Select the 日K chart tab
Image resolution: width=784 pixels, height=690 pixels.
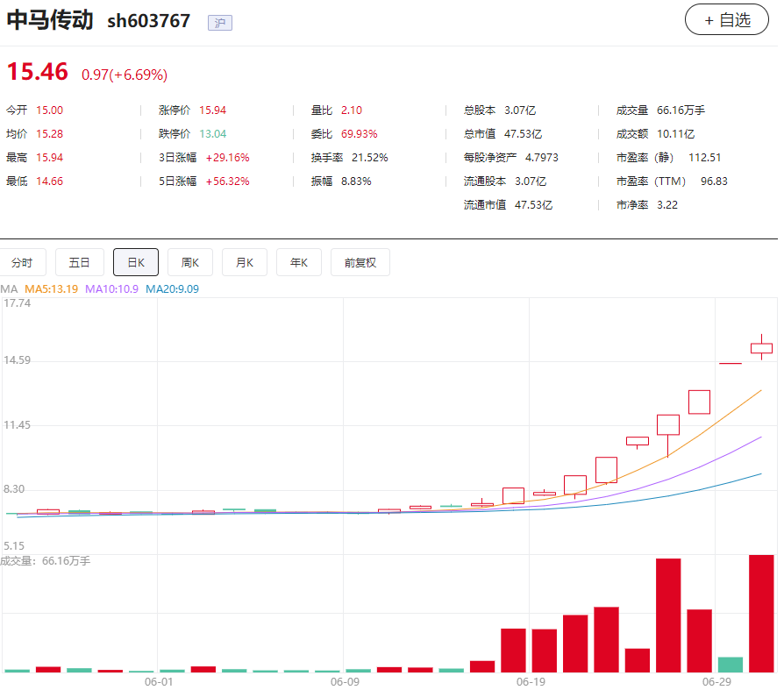click(x=136, y=262)
